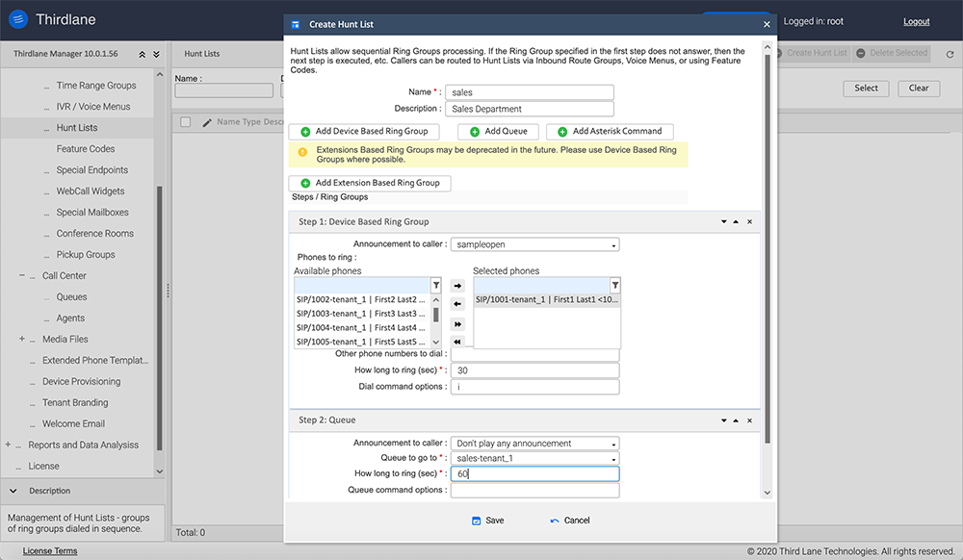Select Queues under Call Center
963x560 pixels.
[71, 297]
